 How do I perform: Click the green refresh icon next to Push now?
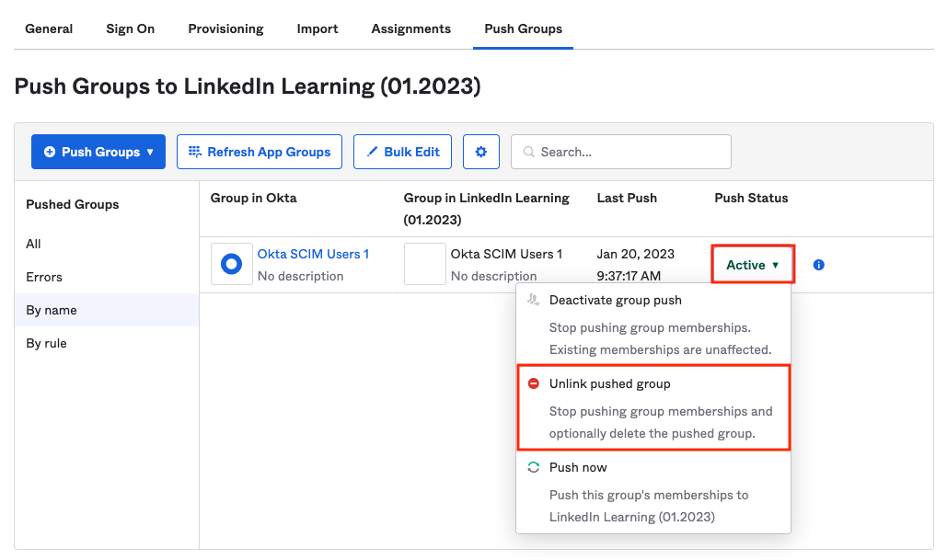click(534, 467)
